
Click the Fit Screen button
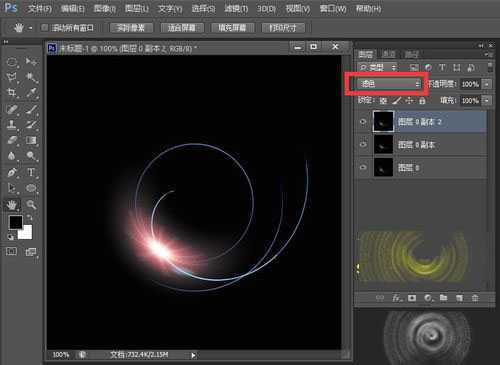tap(182, 28)
